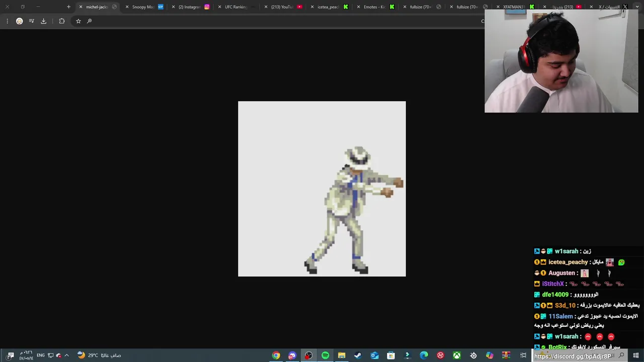Open the Chrome three-dot menu
This screenshot has width=644, height=362.
coord(7,21)
